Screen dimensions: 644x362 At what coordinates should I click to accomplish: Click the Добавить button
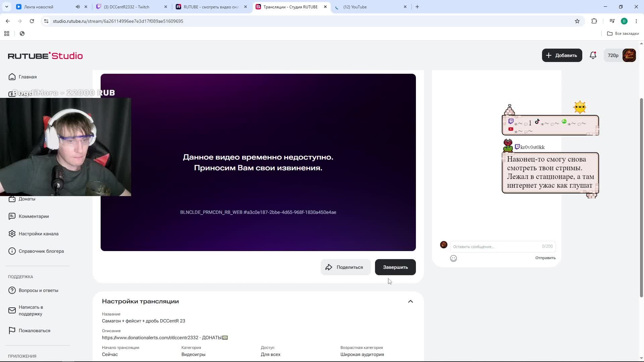coord(562,55)
